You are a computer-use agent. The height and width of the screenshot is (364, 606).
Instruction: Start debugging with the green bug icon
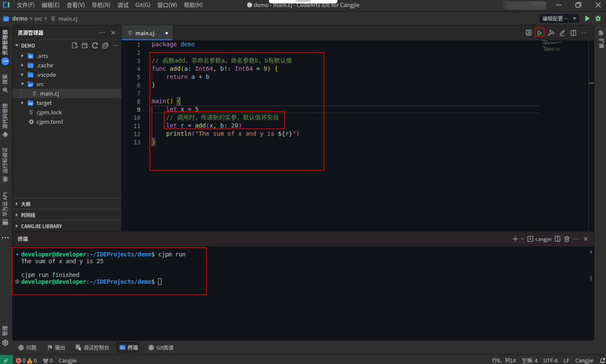click(x=598, y=18)
